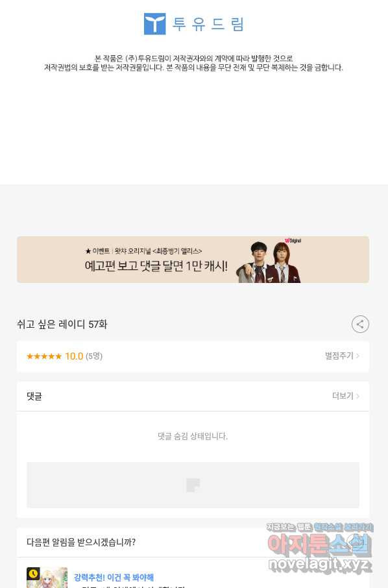Viewport: 388px width, 588px height.
Task: Click the blue 투유드림 T logo icon
Action: point(154,24)
